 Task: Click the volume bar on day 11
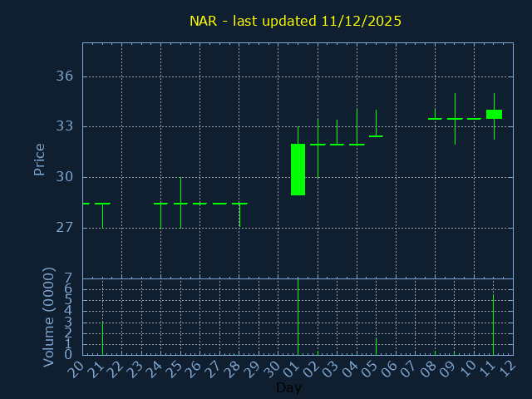pos(494,324)
